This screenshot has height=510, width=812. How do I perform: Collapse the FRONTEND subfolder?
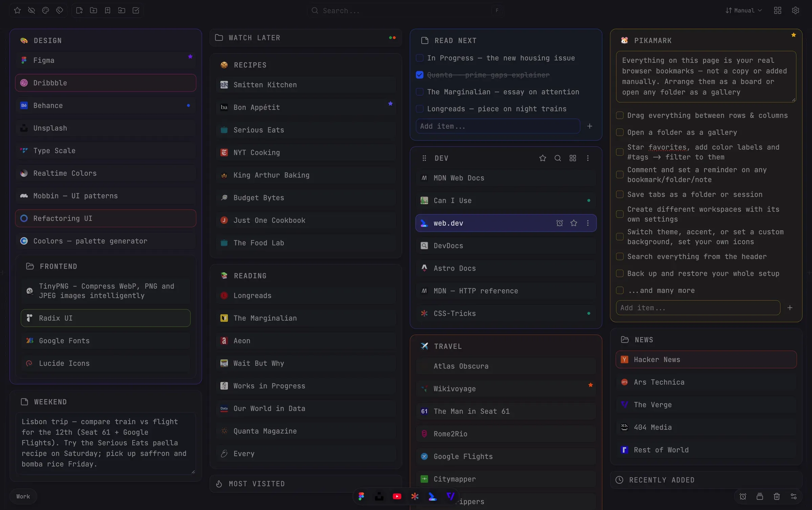[x=106, y=267]
